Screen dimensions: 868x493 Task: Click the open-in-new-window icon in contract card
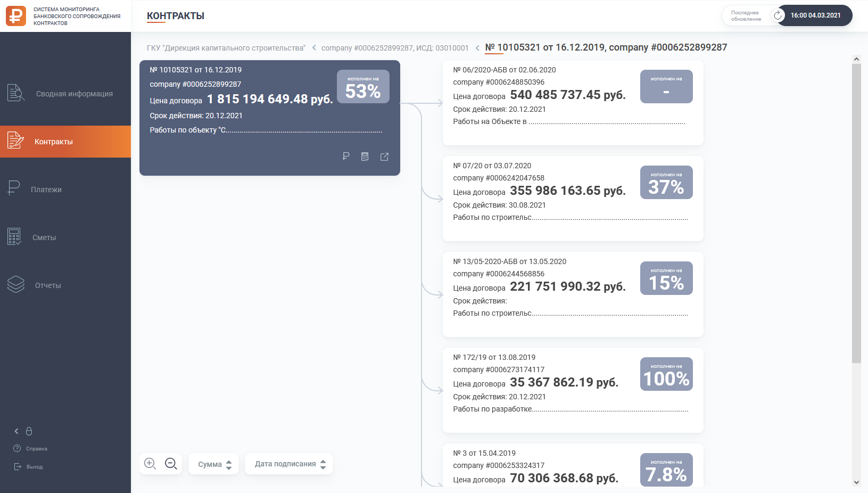pos(384,157)
